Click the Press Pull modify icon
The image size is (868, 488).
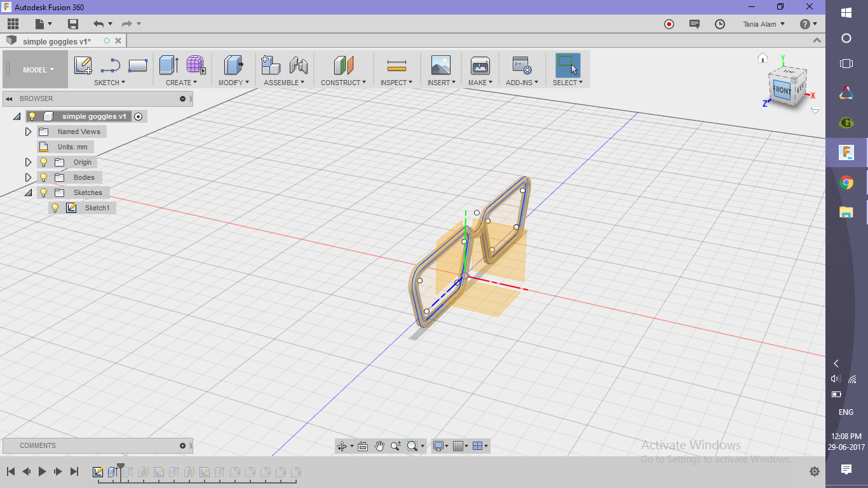[233, 65]
